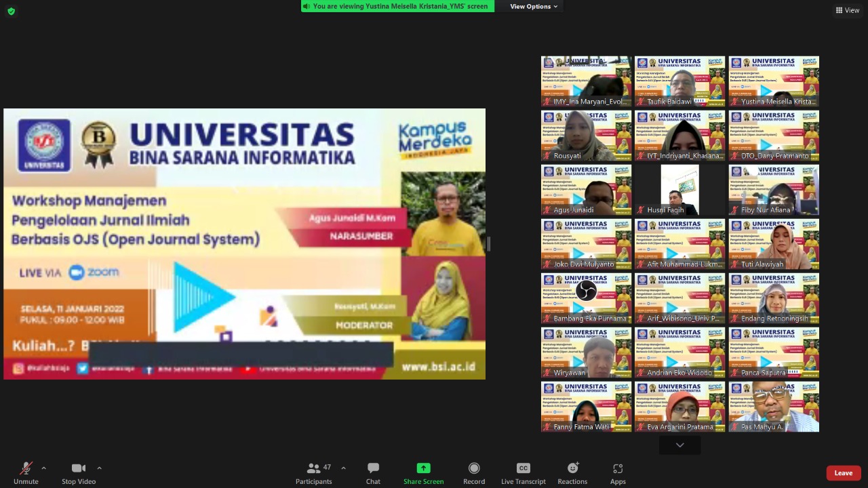
Task: Click the panel divider handle beside shared screen
Action: [x=488, y=244]
